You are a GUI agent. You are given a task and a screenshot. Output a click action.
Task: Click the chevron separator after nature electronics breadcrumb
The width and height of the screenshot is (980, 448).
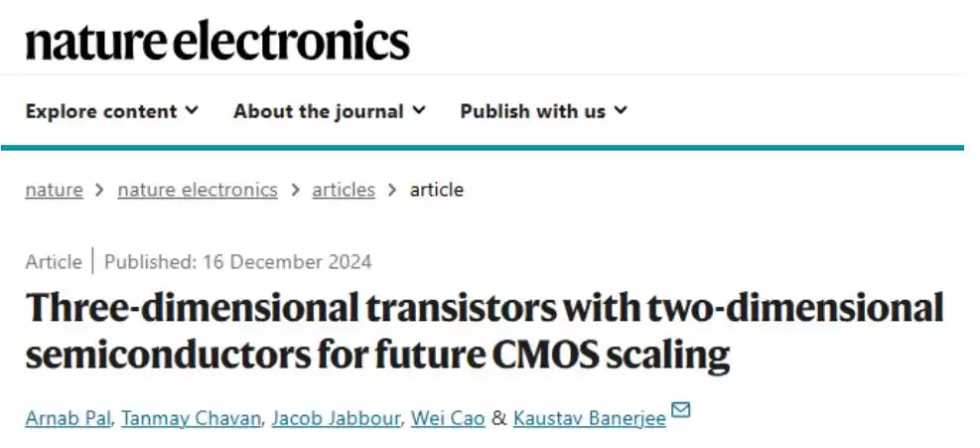(295, 190)
